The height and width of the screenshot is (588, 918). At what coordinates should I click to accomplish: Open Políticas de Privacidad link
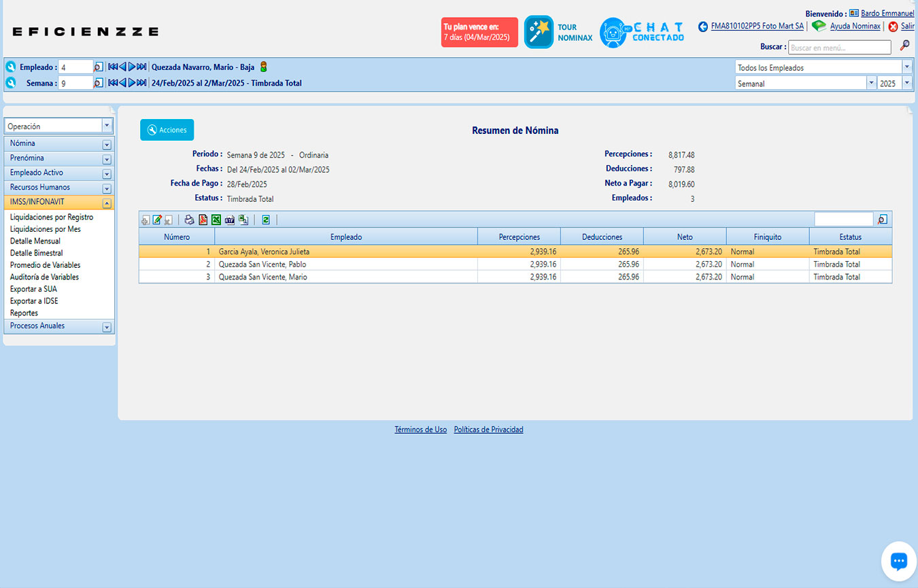point(488,430)
